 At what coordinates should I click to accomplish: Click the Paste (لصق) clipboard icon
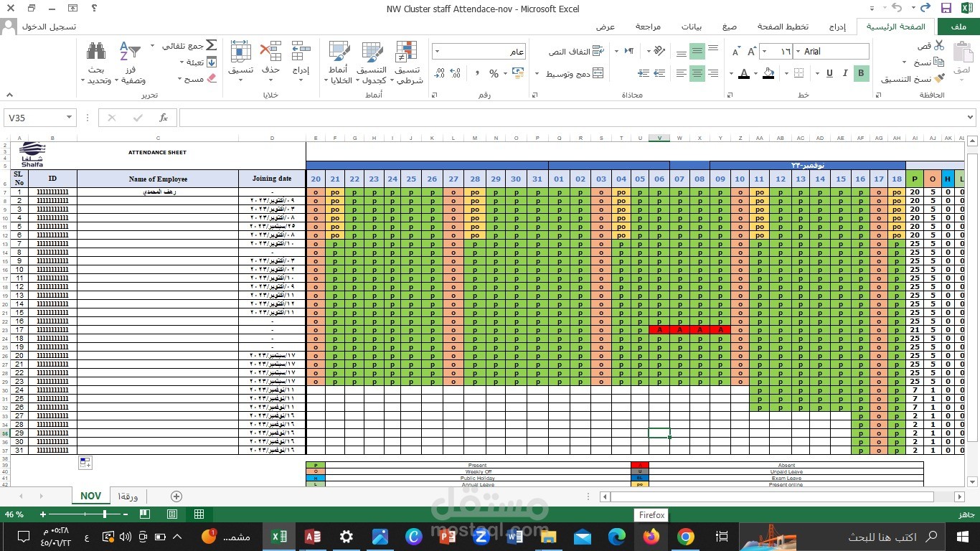pyautogui.click(x=962, y=52)
